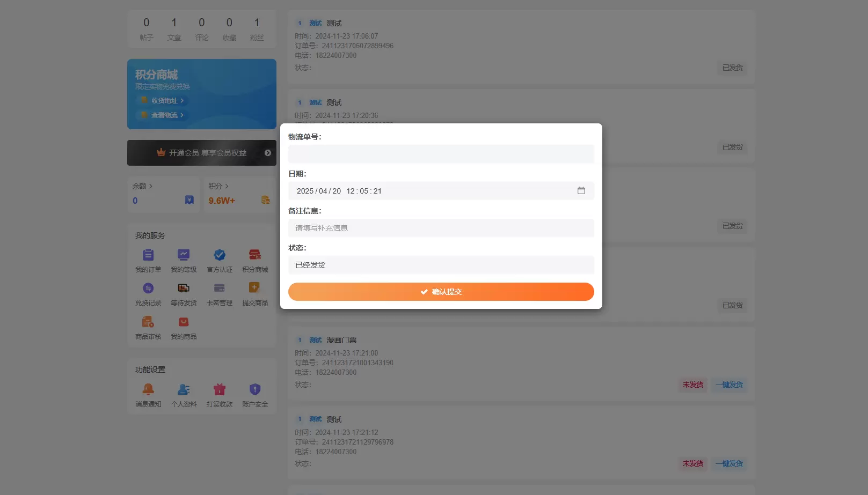Open 我的等级 icon
The image size is (868, 495).
pos(184,255)
